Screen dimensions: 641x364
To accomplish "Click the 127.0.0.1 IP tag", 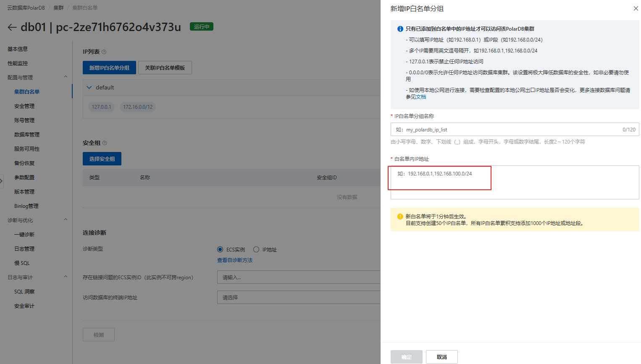I will tap(102, 107).
